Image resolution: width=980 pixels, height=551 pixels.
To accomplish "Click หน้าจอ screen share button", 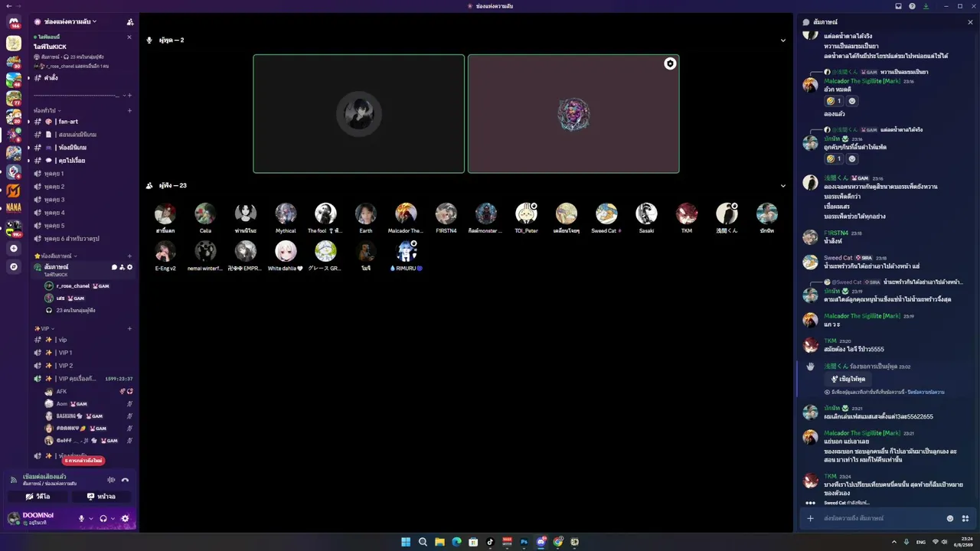I will (x=102, y=496).
